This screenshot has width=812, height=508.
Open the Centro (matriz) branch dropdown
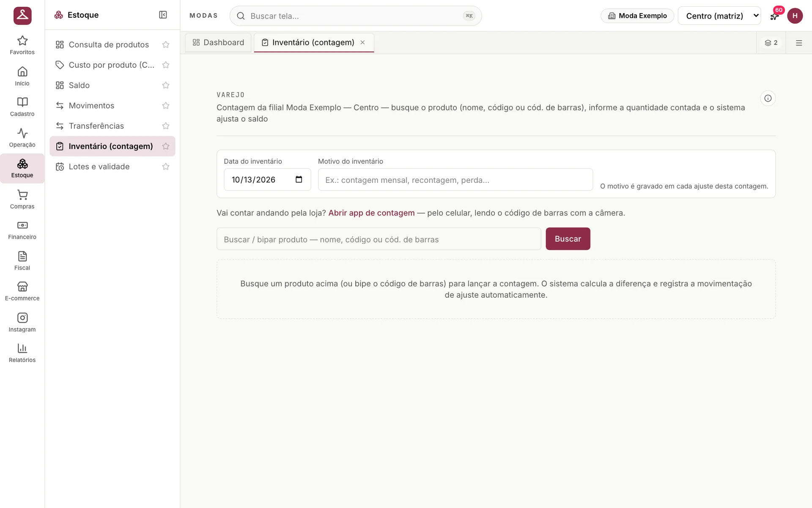tap(719, 16)
